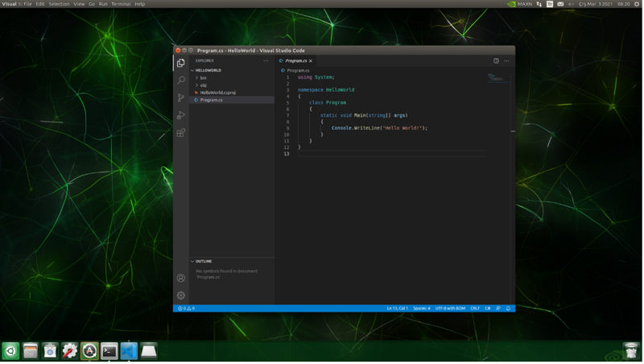
Task: Click C# language mode selector
Action: coord(489,309)
